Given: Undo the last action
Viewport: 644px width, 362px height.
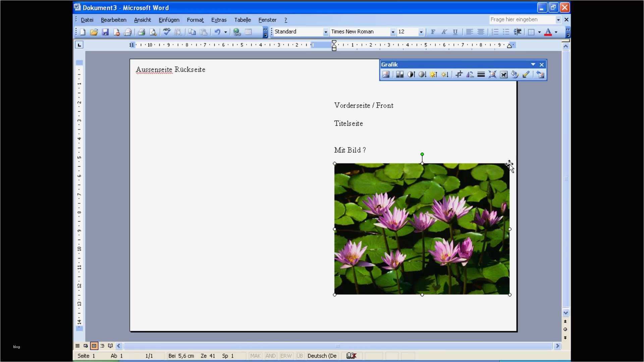Looking at the screenshot, I should [217, 32].
